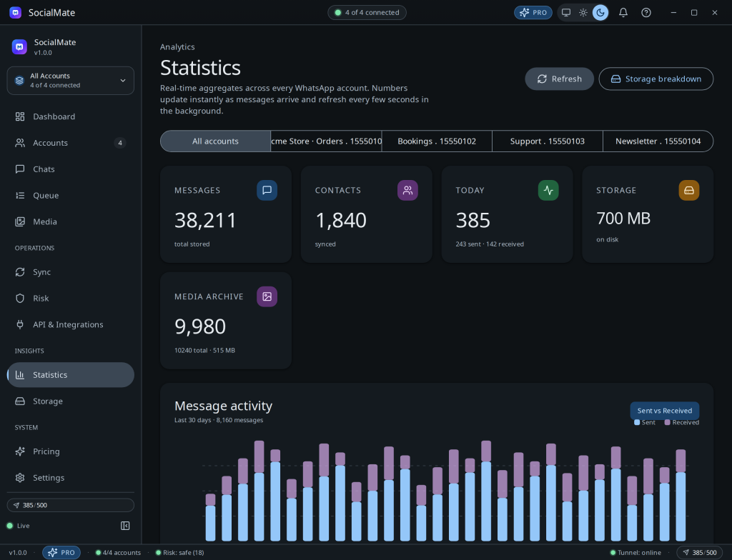Click the Today card activity icon

click(548, 191)
